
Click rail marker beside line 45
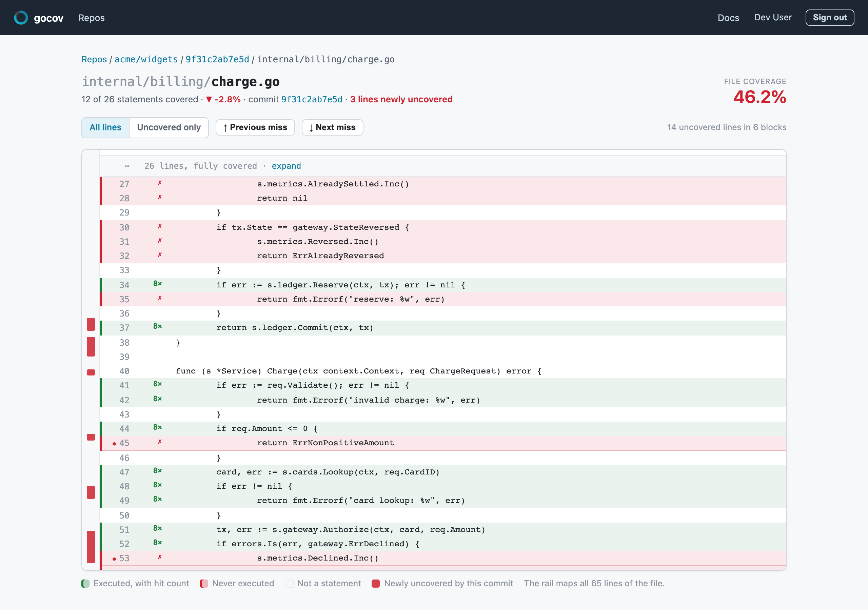[91, 437]
